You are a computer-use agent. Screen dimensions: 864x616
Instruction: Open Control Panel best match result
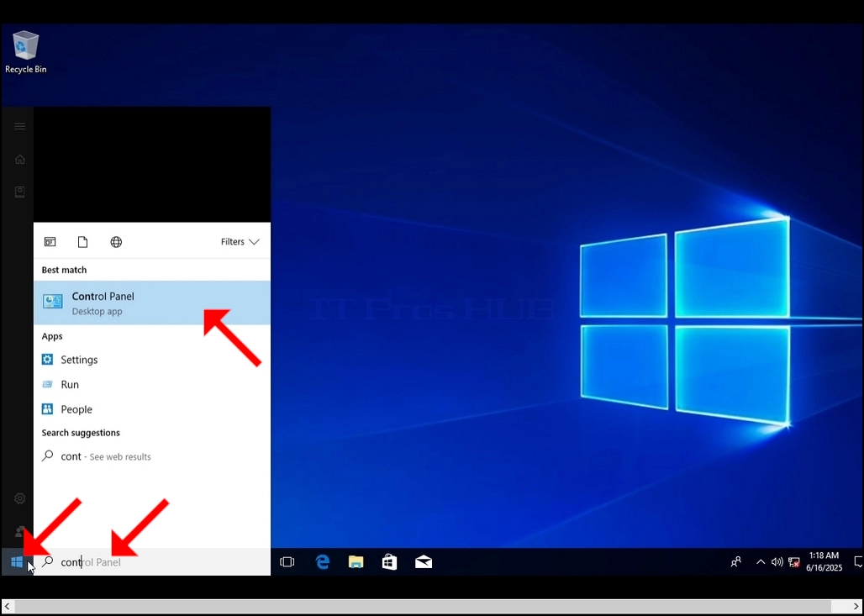(152, 303)
